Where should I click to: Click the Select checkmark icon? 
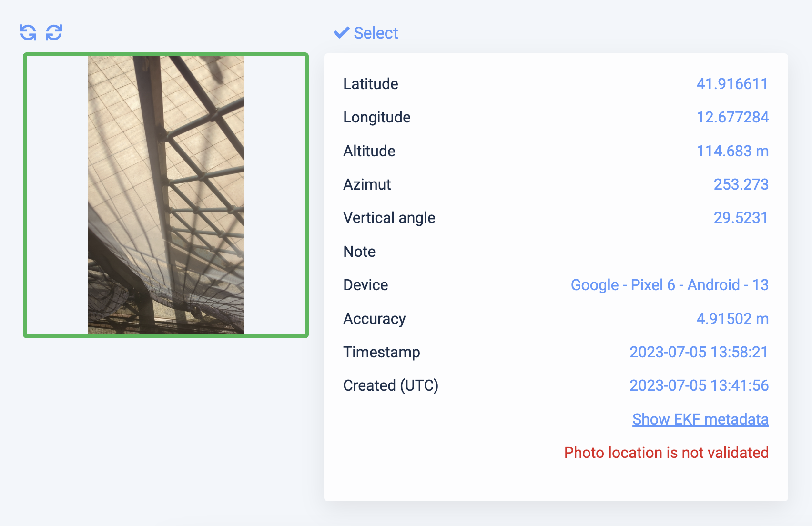coord(341,33)
